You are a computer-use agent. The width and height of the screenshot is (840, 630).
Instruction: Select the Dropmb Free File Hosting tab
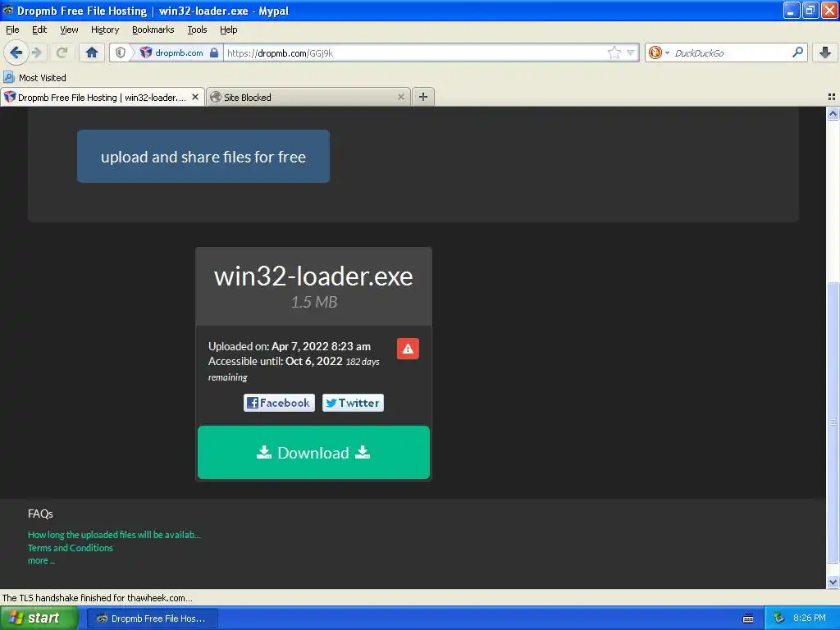[x=102, y=97]
